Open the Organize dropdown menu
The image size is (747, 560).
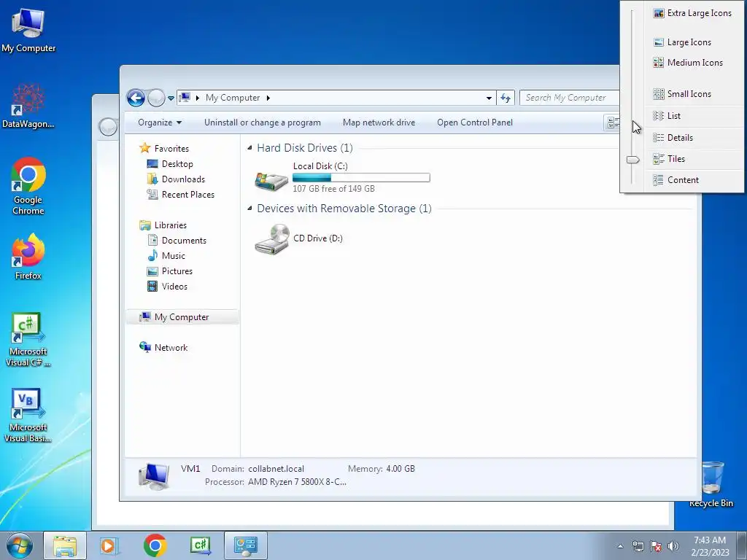[160, 122]
